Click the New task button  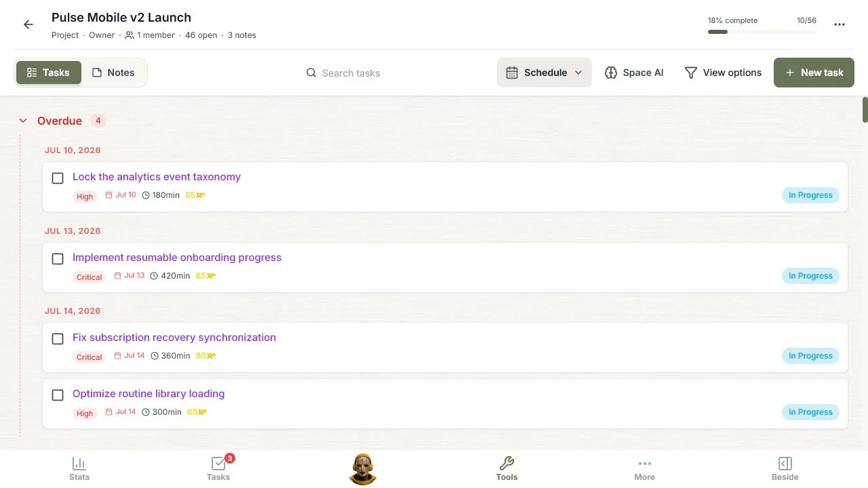pyautogui.click(x=814, y=73)
